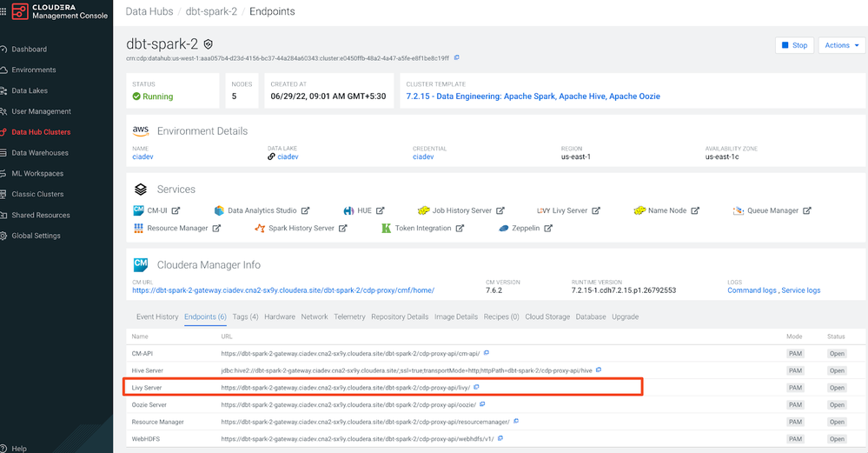The height and width of the screenshot is (453, 868).
Task: Copy the Livy Server endpoint URL
Action: tap(476, 387)
